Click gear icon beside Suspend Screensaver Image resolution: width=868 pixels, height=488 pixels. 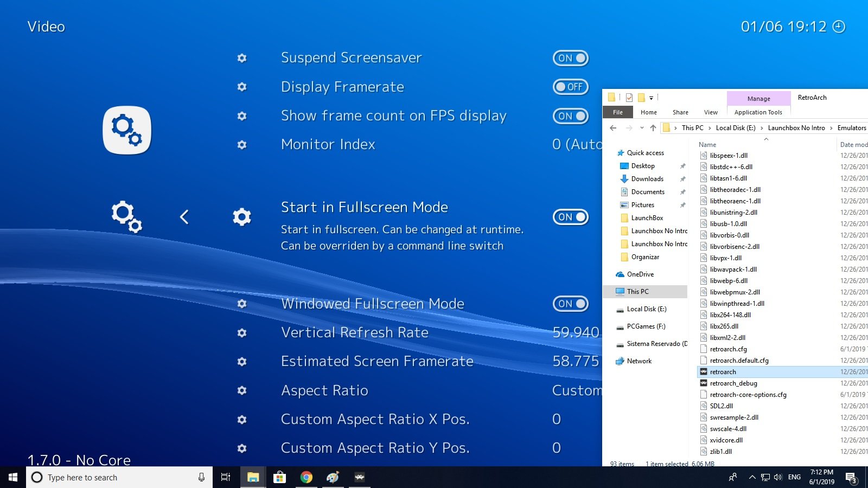pos(242,58)
